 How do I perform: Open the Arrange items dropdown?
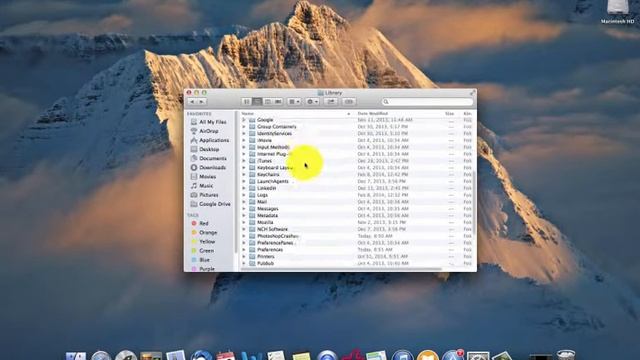294,102
